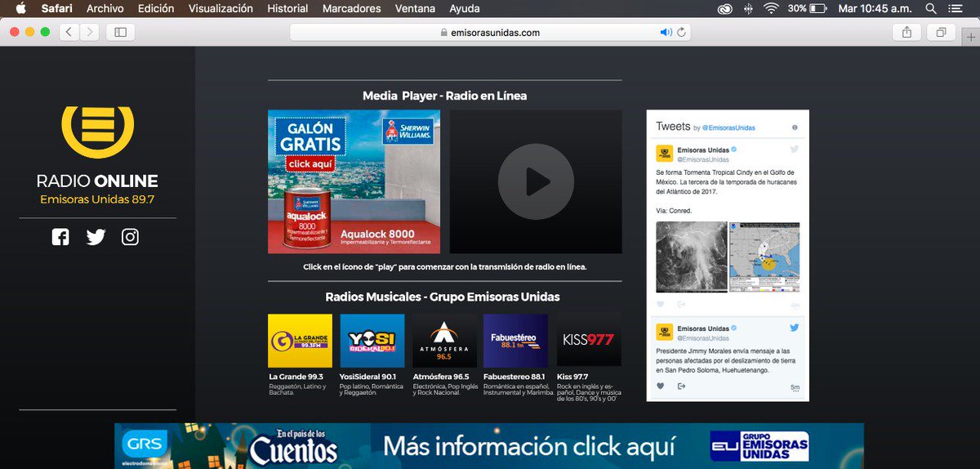The image size is (980, 469).
Task: Click the Bluetooth-style menu bar icon
Action: tap(748, 8)
